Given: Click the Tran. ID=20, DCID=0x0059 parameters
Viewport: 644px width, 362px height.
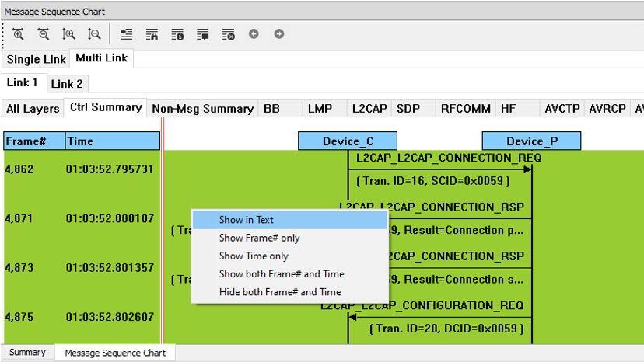Looking at the screenshot, I should coord(446,329).
